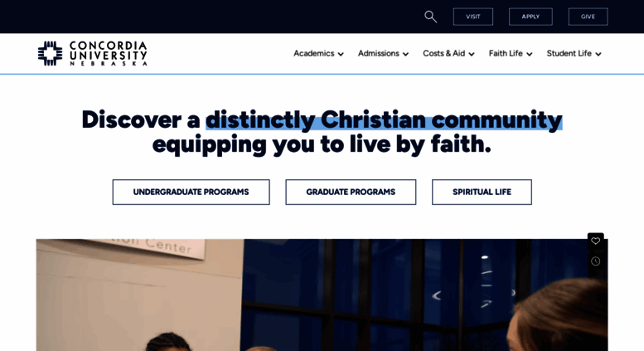
Task: Click the Apply button
Action: coord(530,17)
